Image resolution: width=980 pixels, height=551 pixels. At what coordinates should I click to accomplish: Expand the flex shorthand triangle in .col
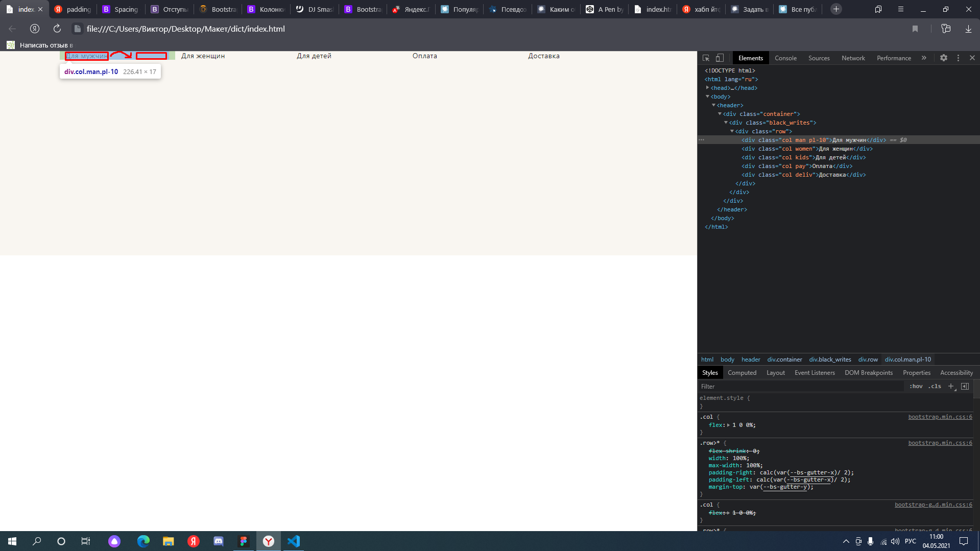[728, 425]
